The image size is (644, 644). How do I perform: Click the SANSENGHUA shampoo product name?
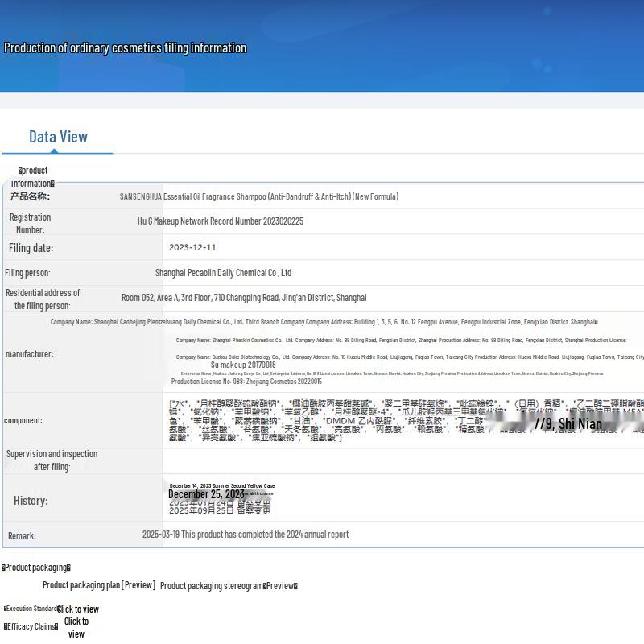[x=258, y=196]
